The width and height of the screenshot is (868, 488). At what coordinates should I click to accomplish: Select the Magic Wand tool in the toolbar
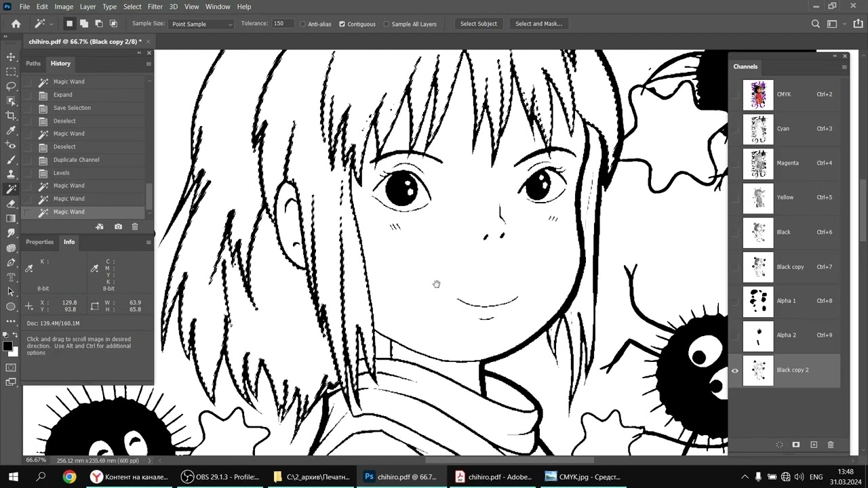(x=11, y=189)
